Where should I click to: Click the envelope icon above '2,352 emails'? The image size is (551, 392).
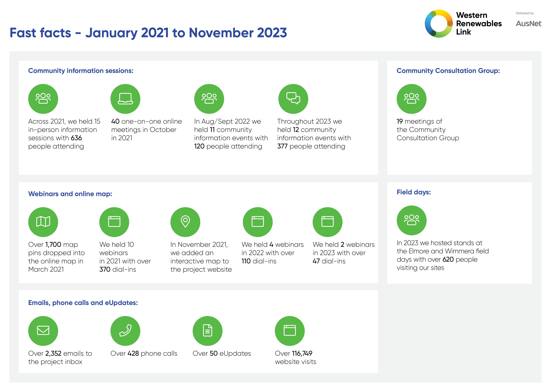[43, 331]
